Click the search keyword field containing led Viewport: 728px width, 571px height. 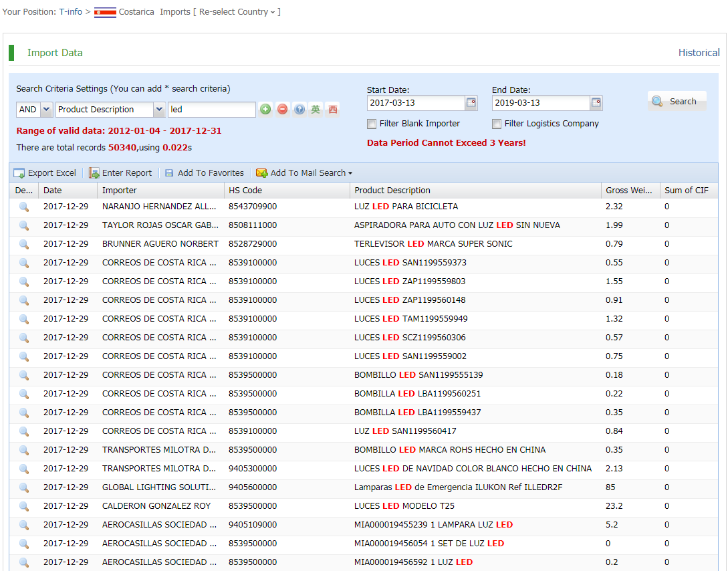tap(211, 110)
